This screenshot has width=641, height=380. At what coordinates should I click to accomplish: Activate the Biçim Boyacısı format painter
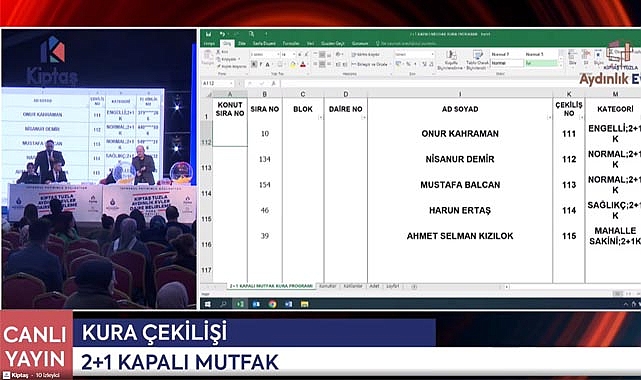231,66
